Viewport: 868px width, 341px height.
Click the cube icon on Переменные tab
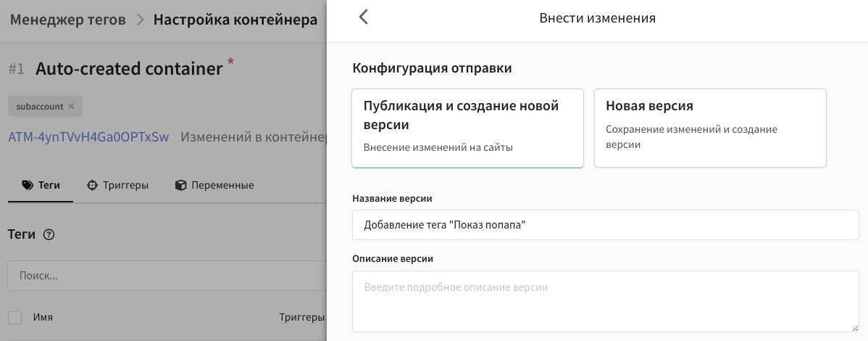pos(180,185)
